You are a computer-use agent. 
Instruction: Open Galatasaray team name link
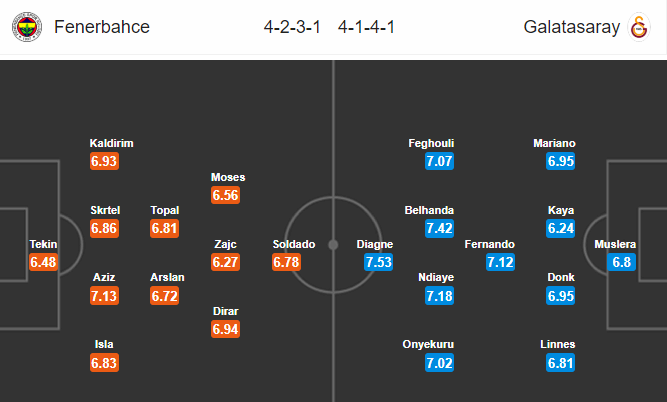click(572, 27)
